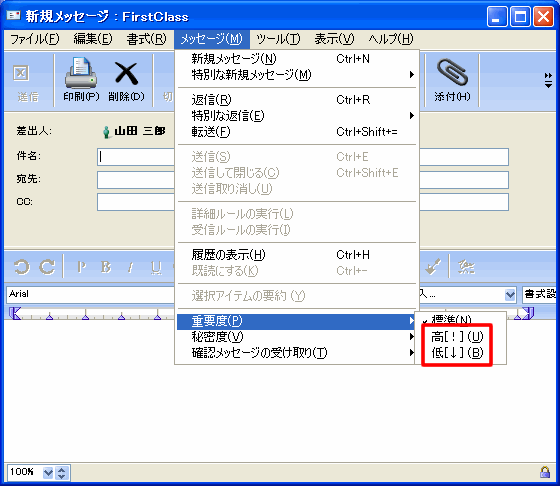
Task: Click the undo arrow in formatting bar
Action: (22, 267)
